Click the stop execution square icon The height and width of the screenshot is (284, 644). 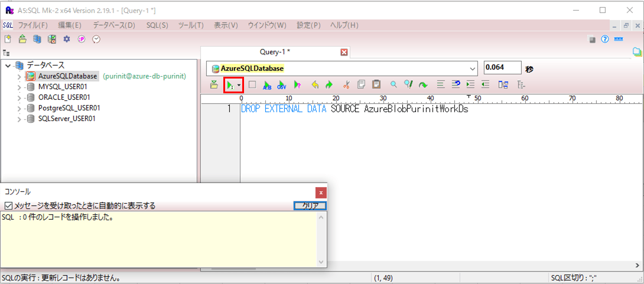tap(252, 84)
